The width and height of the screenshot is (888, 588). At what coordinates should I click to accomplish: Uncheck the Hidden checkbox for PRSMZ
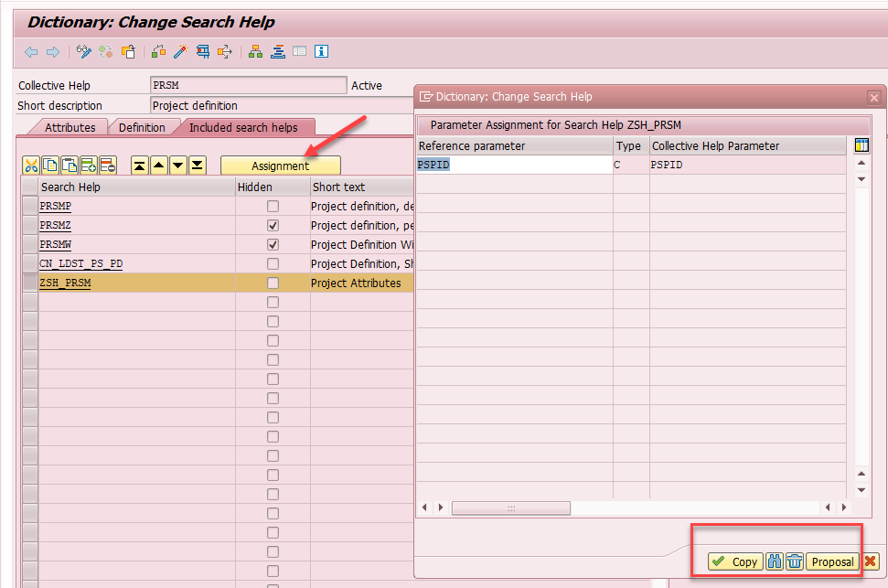tap(272, 225)
